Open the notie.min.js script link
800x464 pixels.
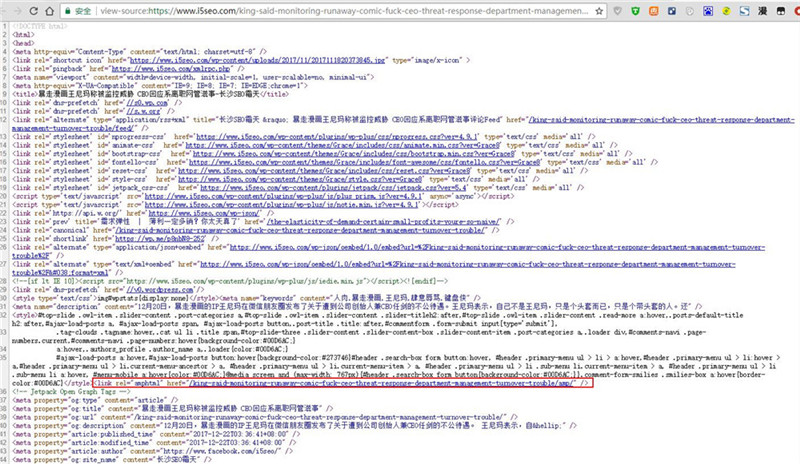point(282,205)
